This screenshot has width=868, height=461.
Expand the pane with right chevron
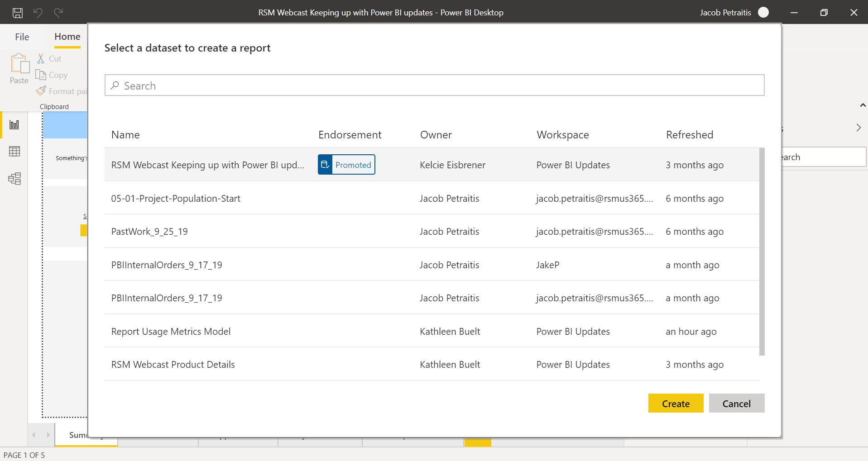[x=858, y=128]
